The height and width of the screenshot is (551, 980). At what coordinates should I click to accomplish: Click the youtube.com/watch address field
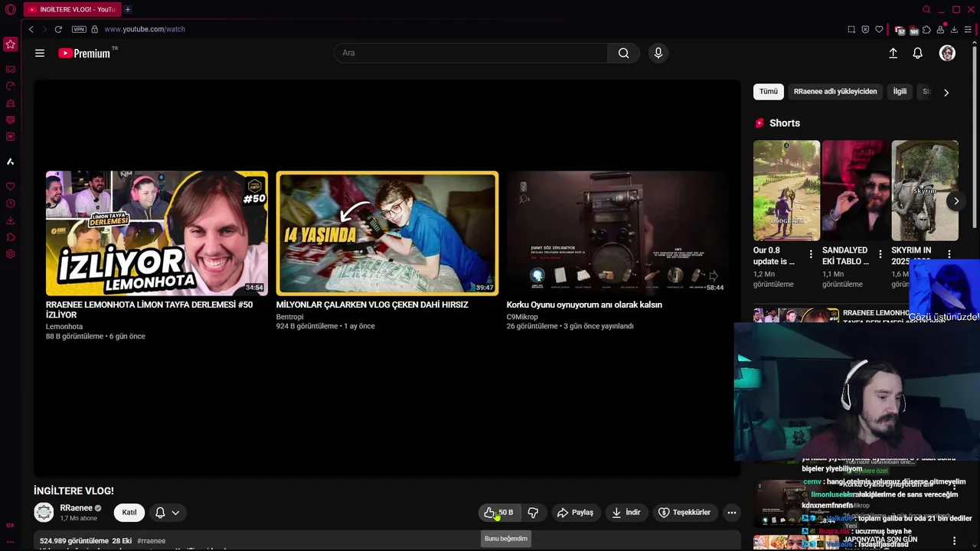pyautogui.click(x=145, y=29)
